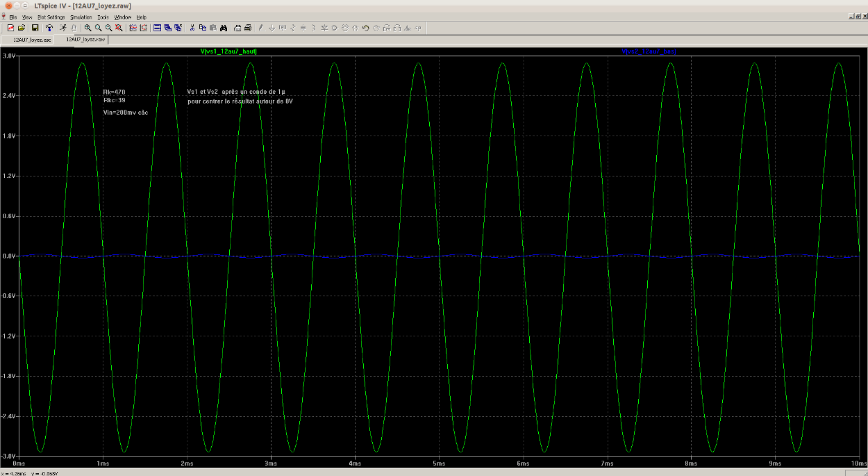Run the simulation with the running-man icon

[x=62, y=28]
